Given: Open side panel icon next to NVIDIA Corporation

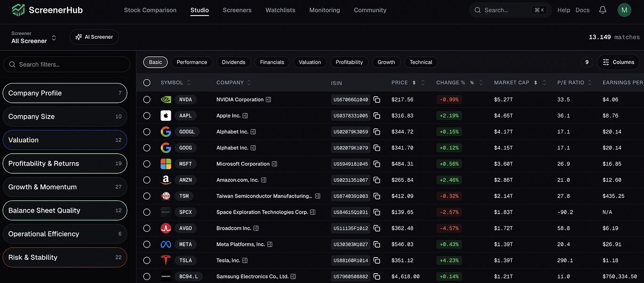Looking at the screenshot, I should click(269, 100).
